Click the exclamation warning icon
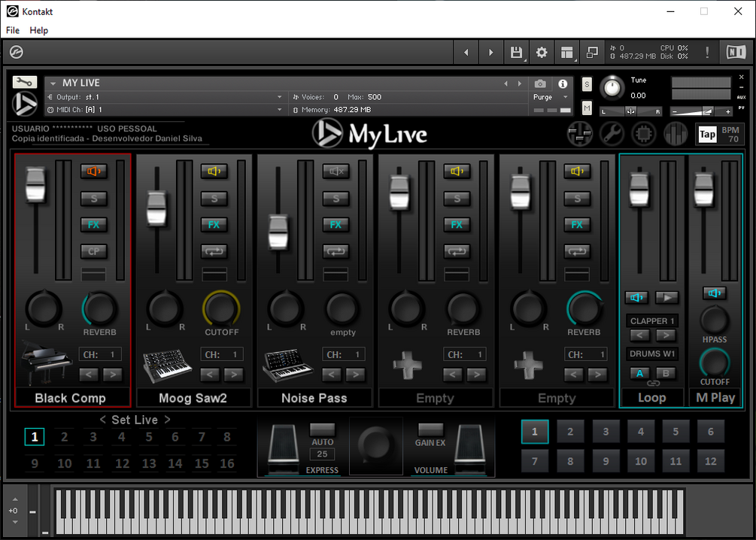 707,52
